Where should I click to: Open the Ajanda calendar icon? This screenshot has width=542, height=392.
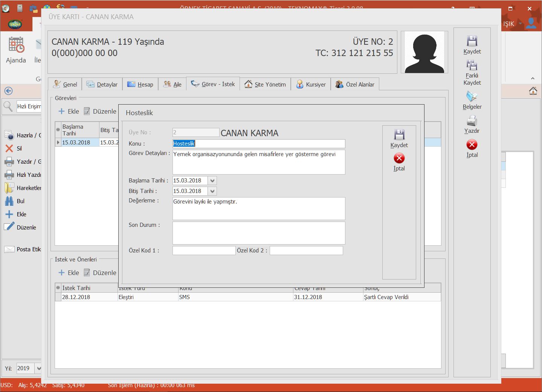coord(16,45)
